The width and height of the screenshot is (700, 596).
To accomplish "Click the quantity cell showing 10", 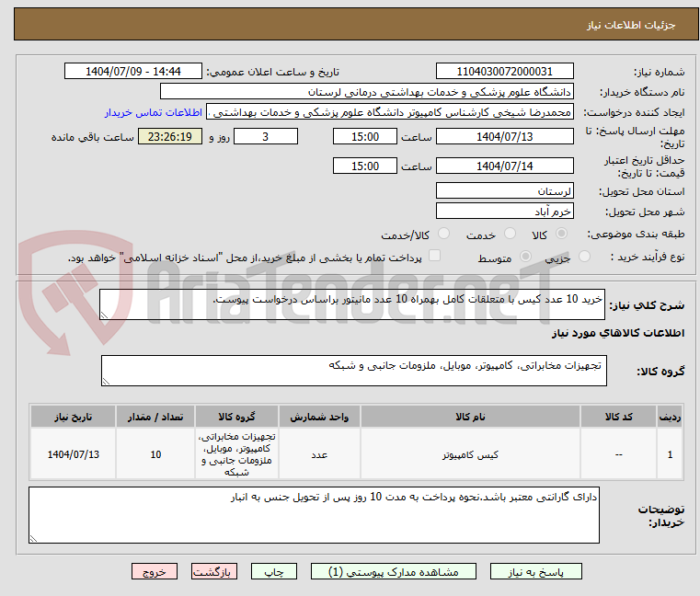I will (x=155, y=454).
